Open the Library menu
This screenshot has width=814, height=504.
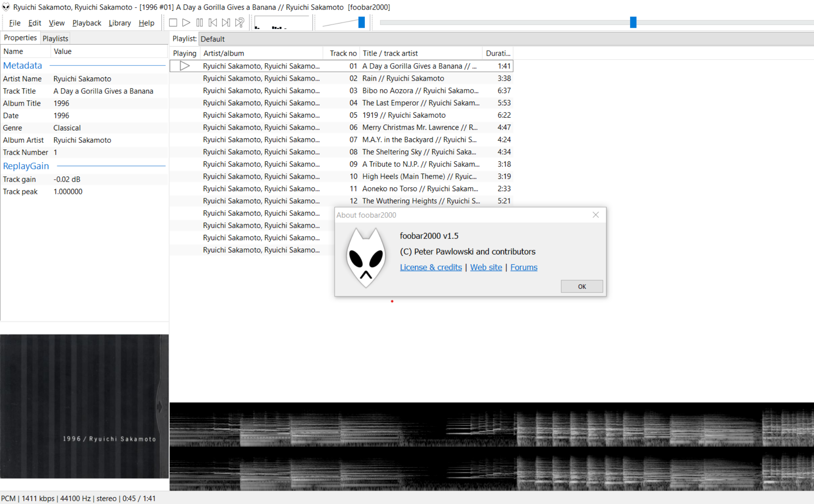click(120, 23)
